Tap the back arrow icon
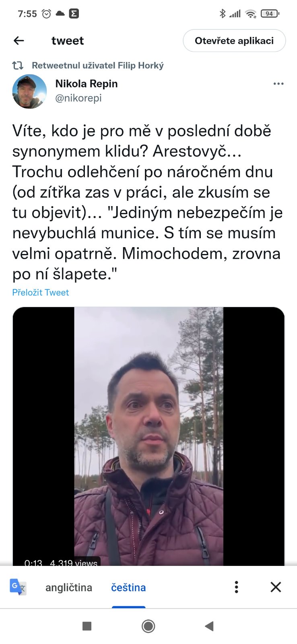 19,41
